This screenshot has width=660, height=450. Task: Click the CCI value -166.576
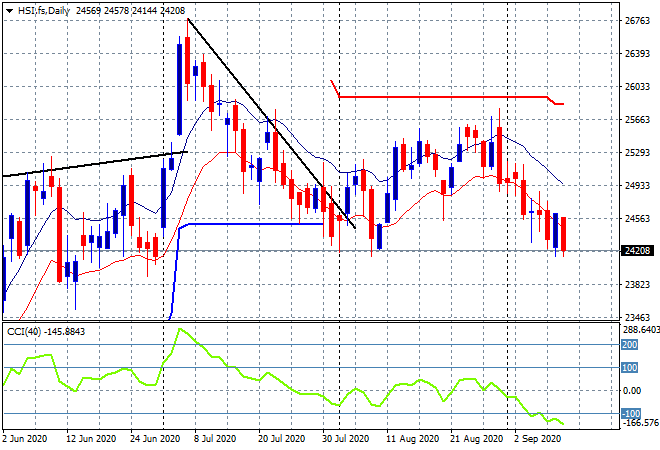click(641, 423)
